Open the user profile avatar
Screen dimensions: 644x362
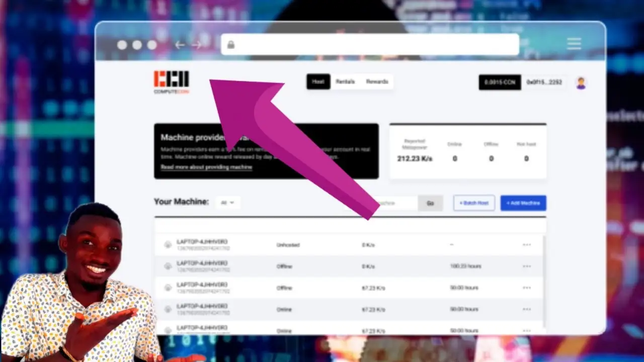tap(581, 83)
